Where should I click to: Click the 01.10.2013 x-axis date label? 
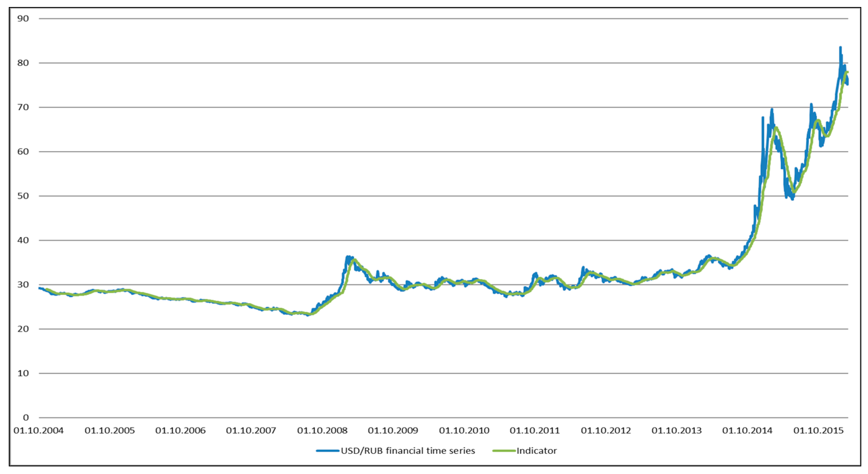pyautogui.click(x=677, y=430)
